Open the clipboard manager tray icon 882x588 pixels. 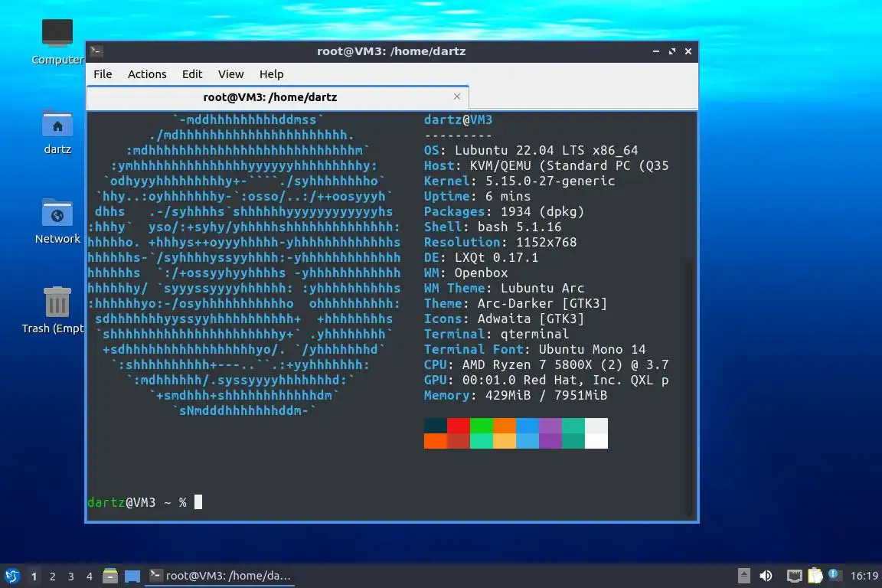(x=815, y=575)
